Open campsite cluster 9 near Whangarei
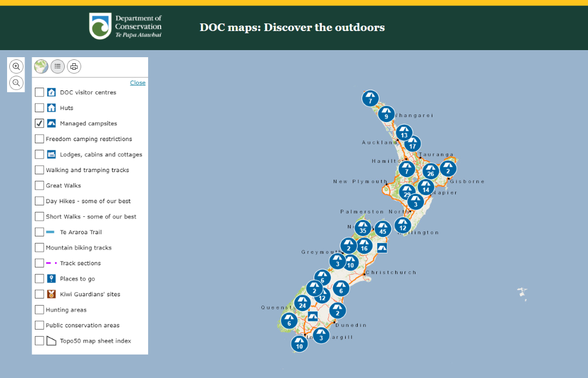This screenshot has height=378, width=588. tap(386, 114)
